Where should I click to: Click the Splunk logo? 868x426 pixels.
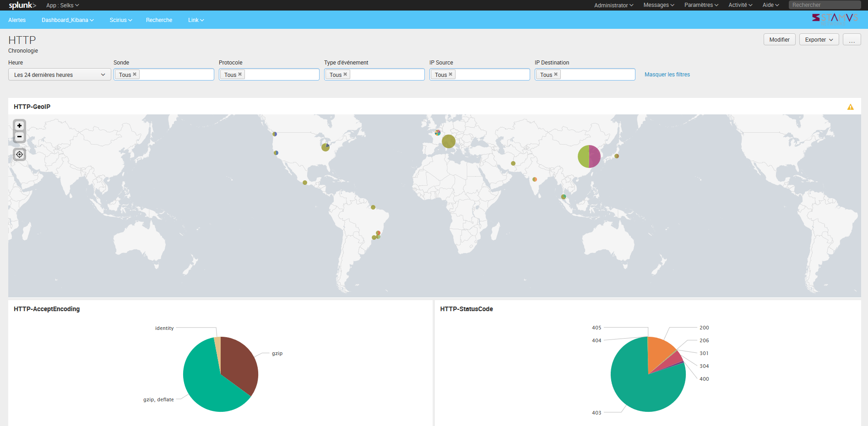(x=22, y=5)
